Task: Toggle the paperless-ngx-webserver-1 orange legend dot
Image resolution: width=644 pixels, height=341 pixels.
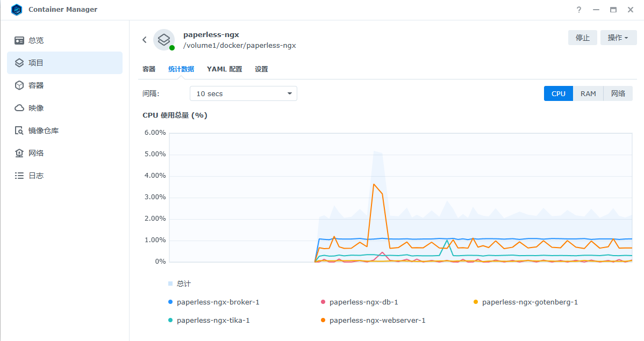Action: [x=323, y=320]
